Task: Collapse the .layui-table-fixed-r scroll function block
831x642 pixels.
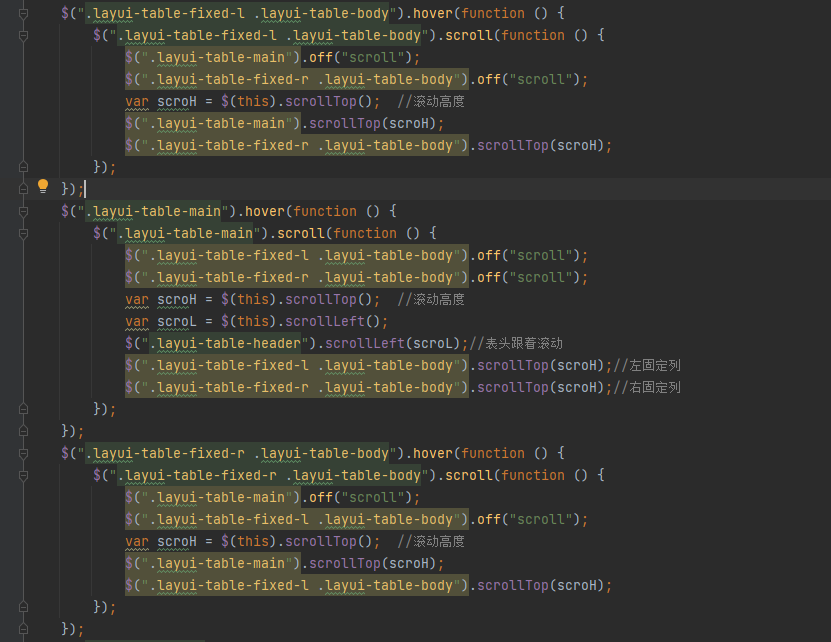Action: [x=23, y=476]
